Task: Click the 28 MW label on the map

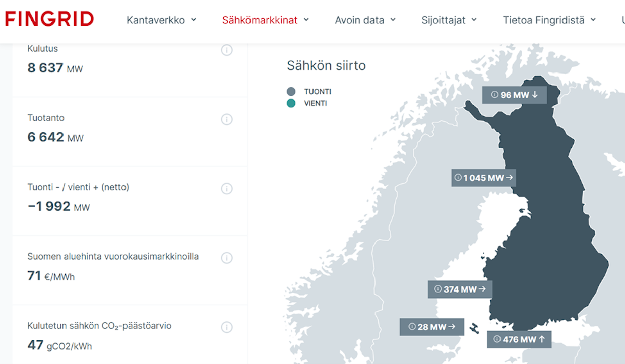Action: tap(431, 327)
